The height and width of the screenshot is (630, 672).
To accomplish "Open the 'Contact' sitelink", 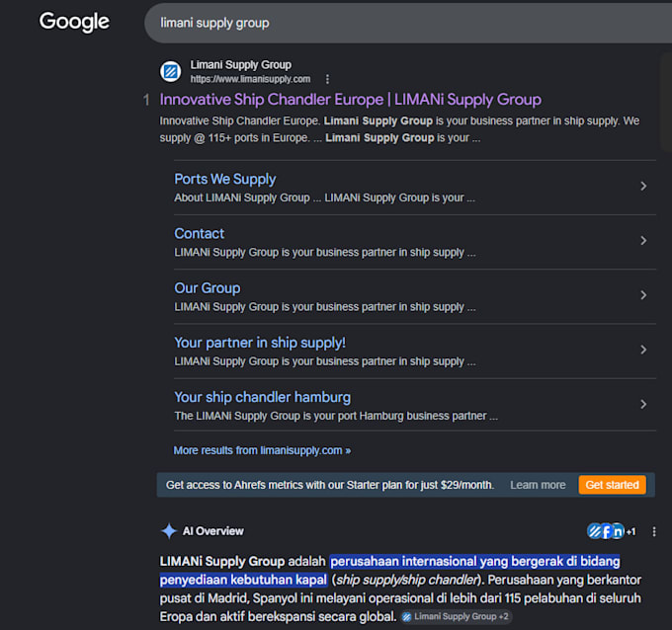I will 199,233.
